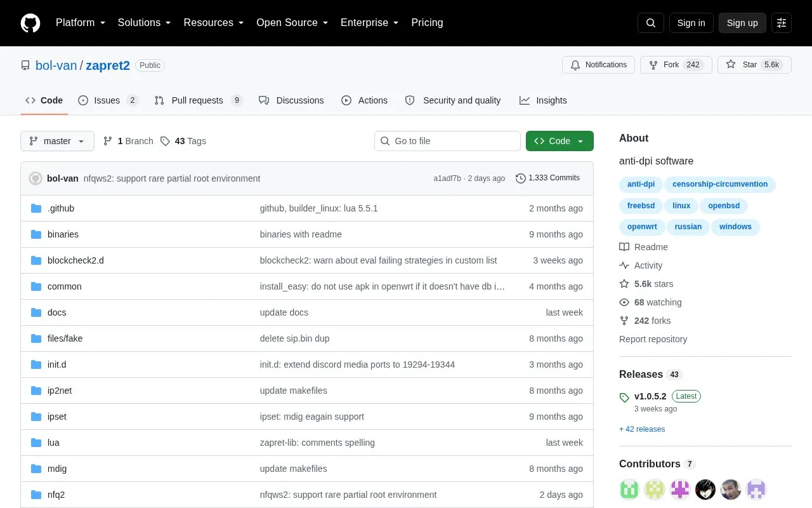Open the search magnifier in header

651,23
